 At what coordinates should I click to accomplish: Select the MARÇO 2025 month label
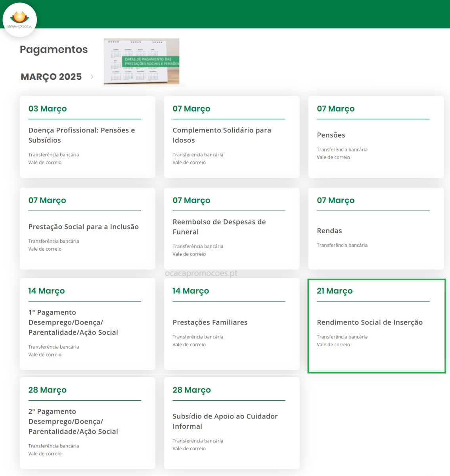click(x=51, y=77)
